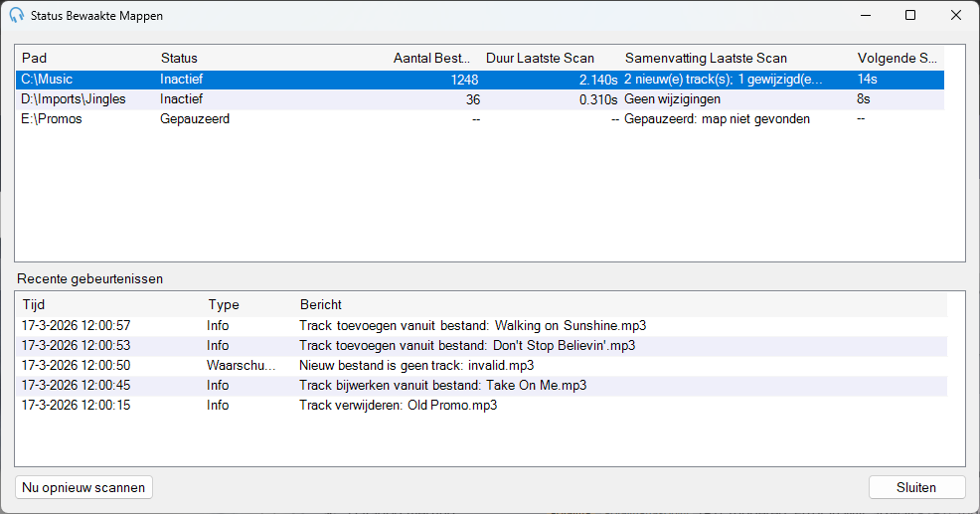980x514 pixels.
Task: Select the Take On Me.mp3 update event
Action: coord(481,385)
